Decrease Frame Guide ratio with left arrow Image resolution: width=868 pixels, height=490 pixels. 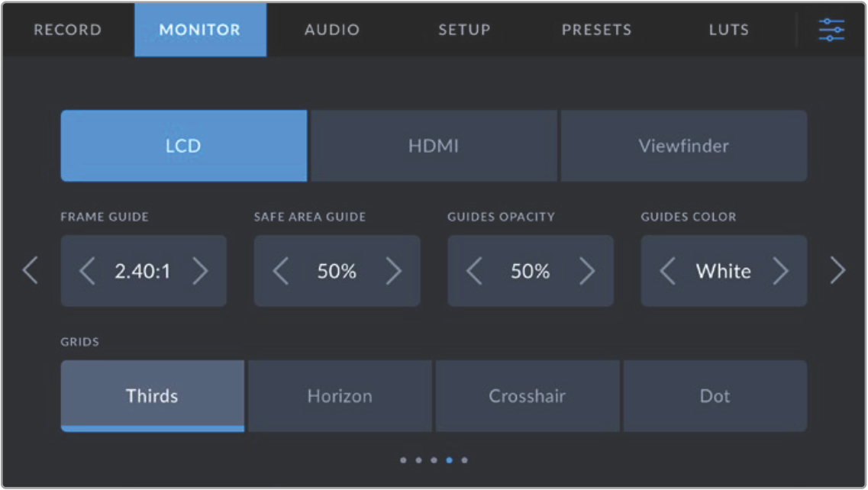87,271
